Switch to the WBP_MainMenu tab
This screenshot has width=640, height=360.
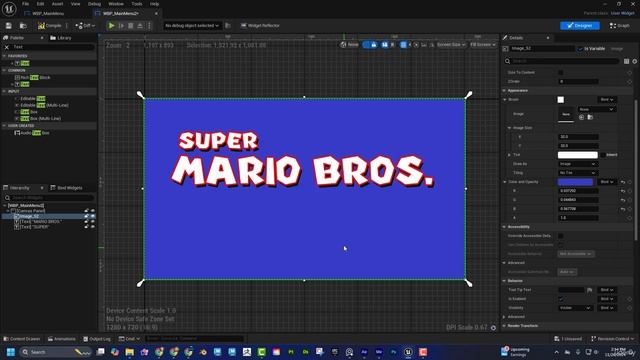[48, 13]
